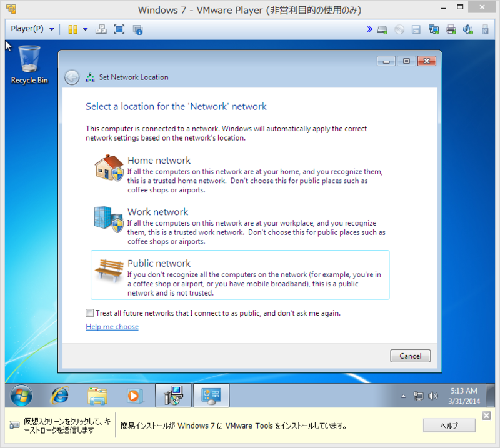Check Treat all future networks as public
Screen dimensions: 500x448
pyautogui.click(x=89, y=313)
